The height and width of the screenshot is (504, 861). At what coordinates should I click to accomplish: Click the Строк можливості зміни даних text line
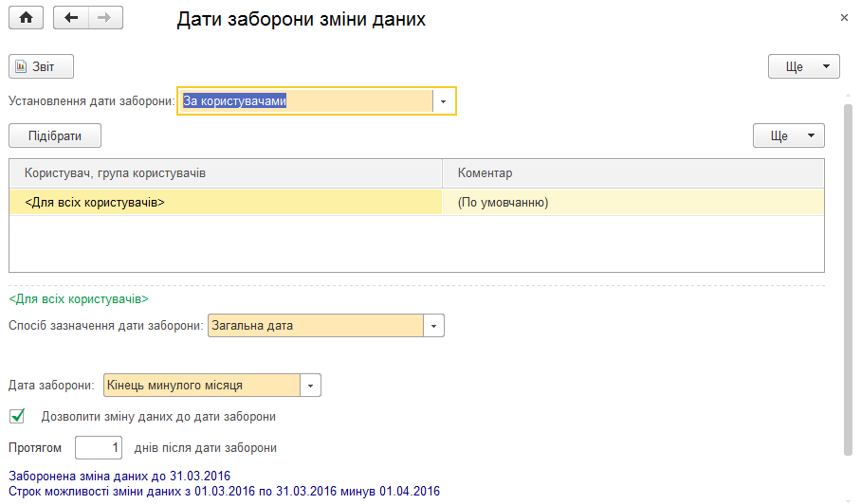224,491
